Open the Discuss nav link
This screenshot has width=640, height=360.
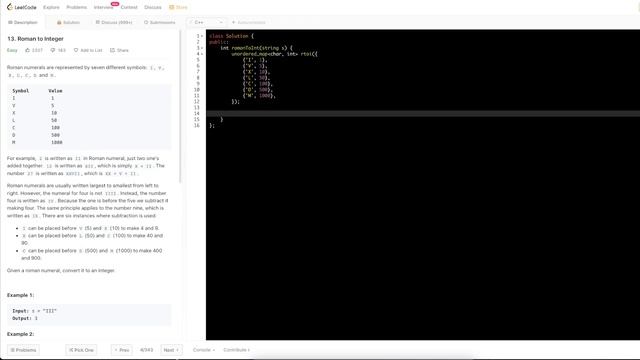[153, 7]
